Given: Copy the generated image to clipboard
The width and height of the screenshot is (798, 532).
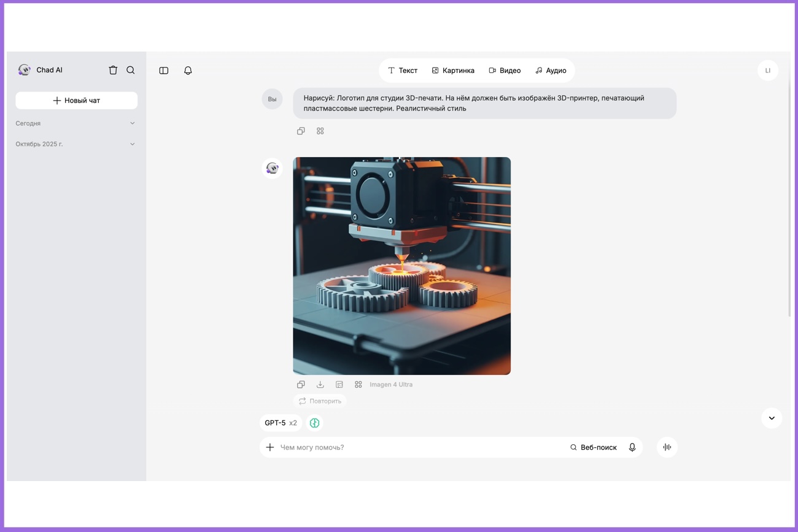Looking at the screenshot, I should (301, 384).
